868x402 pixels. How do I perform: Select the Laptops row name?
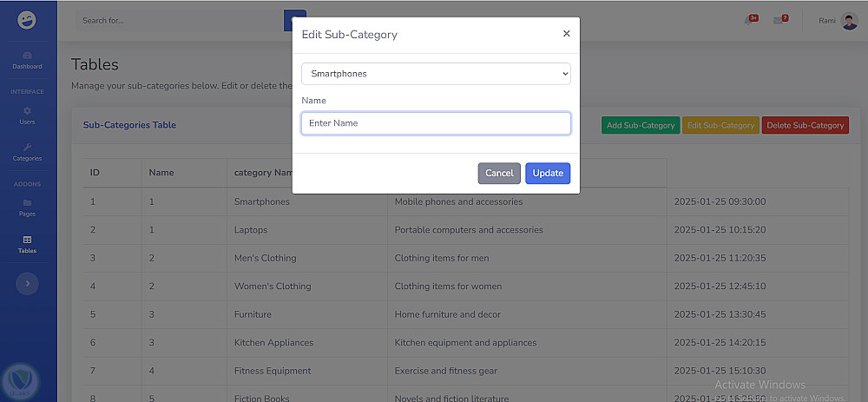click(251, 230)
